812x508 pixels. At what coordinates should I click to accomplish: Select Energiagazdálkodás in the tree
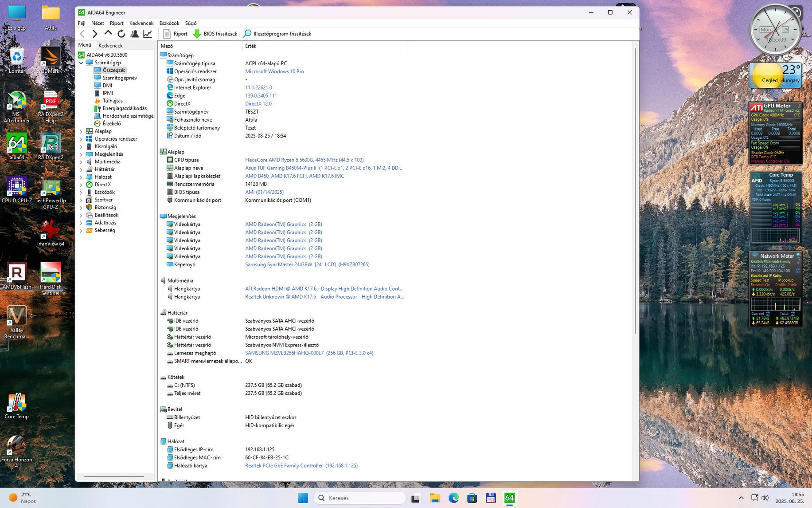tap(125, 108)
